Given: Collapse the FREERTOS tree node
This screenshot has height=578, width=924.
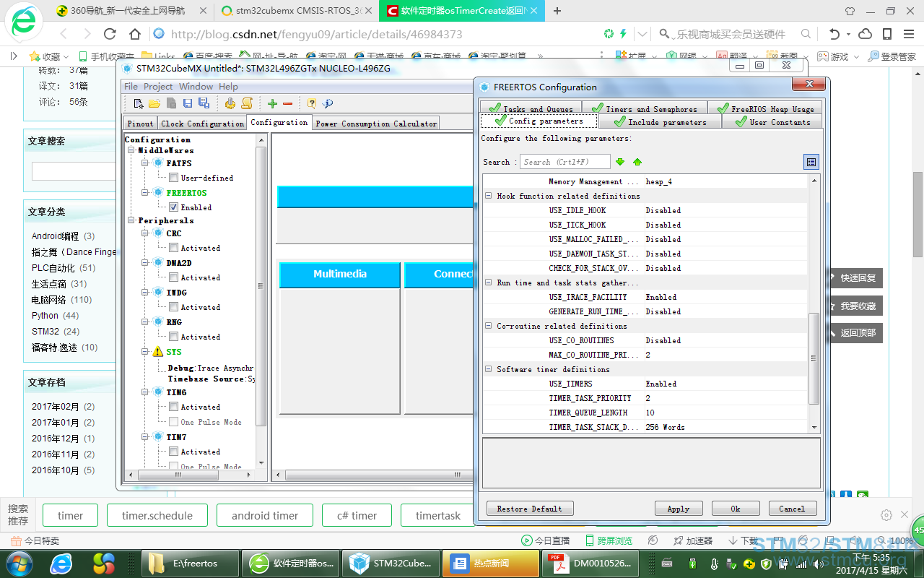Looking at the screenshot, I should tap(145, 193).
